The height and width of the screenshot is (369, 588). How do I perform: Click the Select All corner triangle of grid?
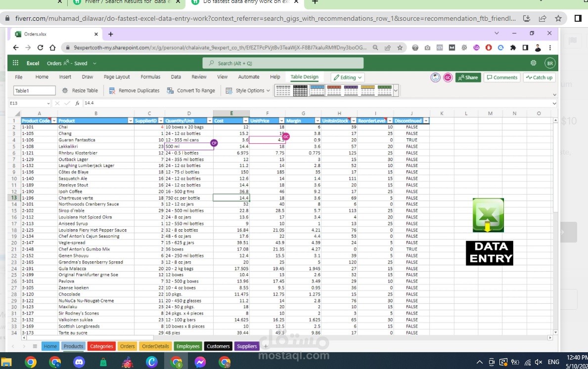17,114
